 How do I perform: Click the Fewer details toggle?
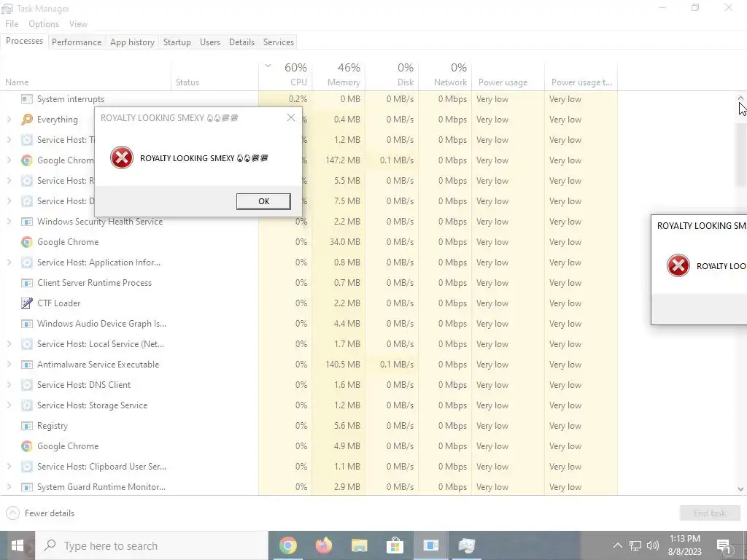40,513
